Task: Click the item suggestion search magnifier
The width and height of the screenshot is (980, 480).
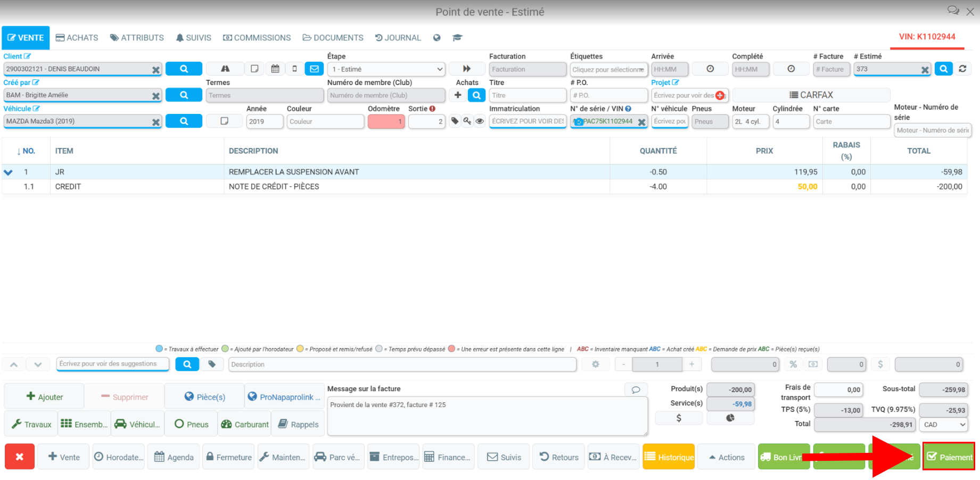Action: (x=187, y=364)
